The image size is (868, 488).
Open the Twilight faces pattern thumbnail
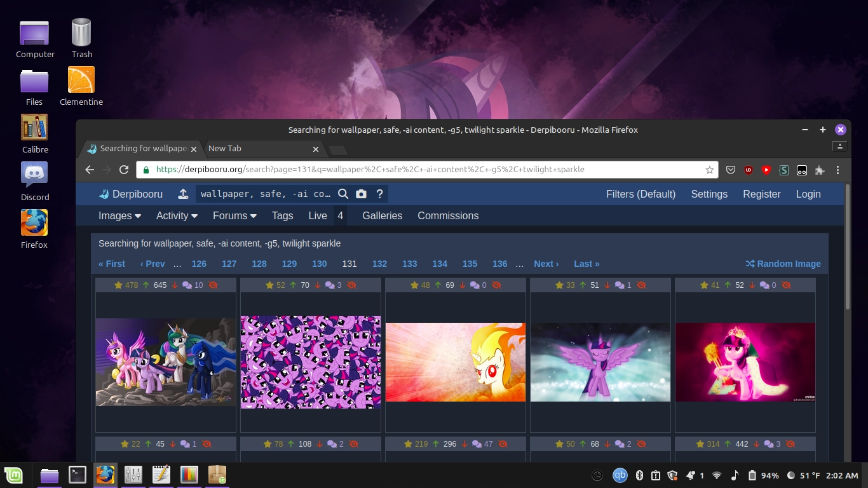311,362
